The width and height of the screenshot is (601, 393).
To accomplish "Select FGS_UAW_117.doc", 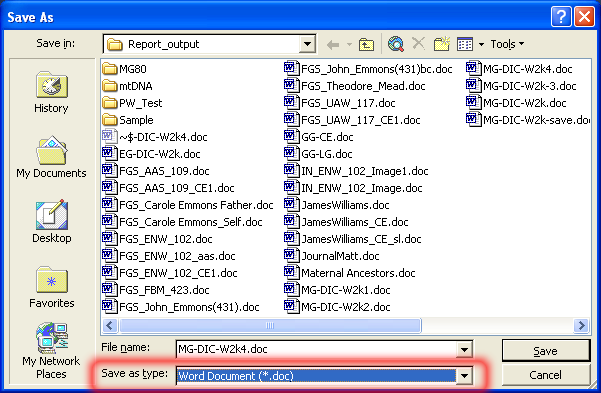I will [340, 103].
